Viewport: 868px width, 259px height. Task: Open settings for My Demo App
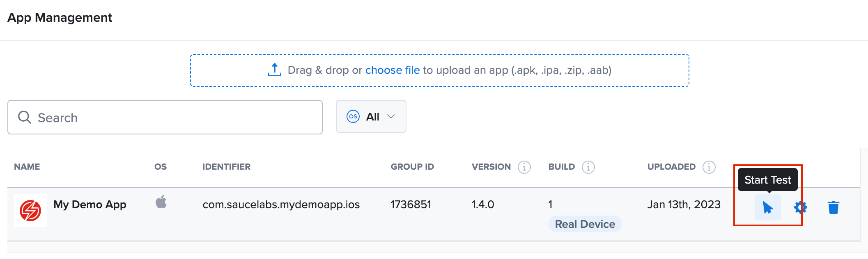800,208
